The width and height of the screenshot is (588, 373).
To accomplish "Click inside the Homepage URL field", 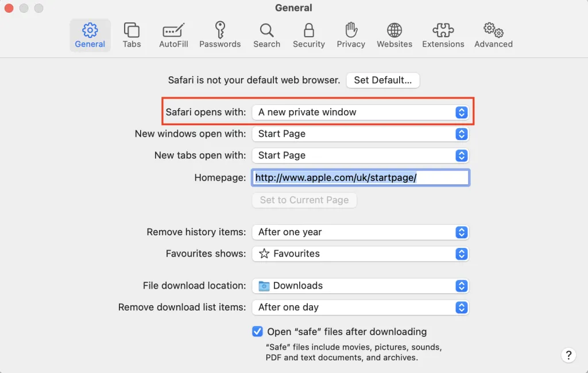I will tap(361, 177).
